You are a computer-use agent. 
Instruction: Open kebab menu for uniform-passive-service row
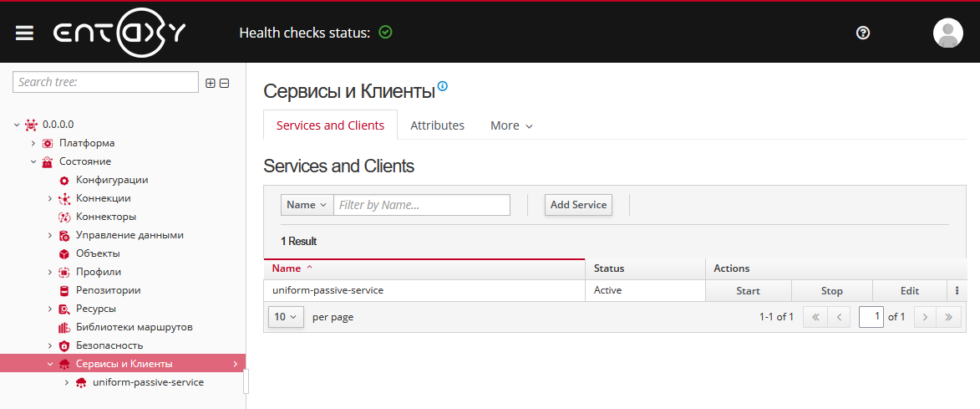[957, 291]
